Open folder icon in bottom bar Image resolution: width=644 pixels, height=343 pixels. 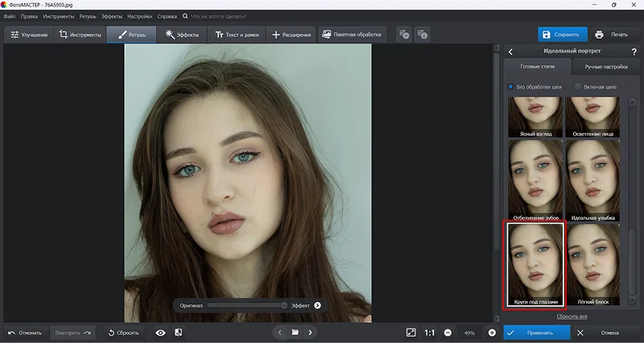295,333
